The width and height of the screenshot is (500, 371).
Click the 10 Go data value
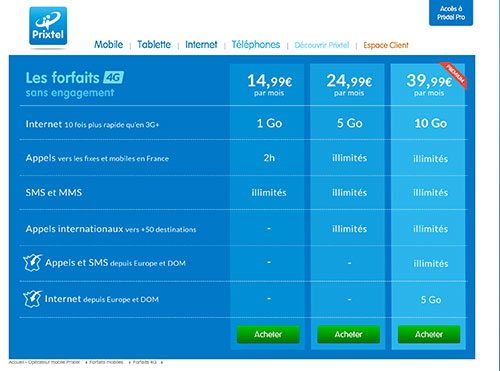430,123
